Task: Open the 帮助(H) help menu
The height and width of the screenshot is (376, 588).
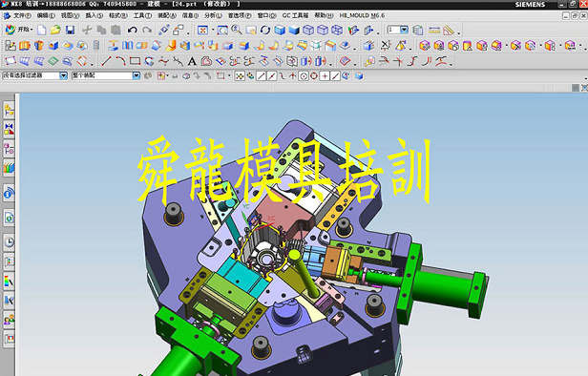Action: 324,15
